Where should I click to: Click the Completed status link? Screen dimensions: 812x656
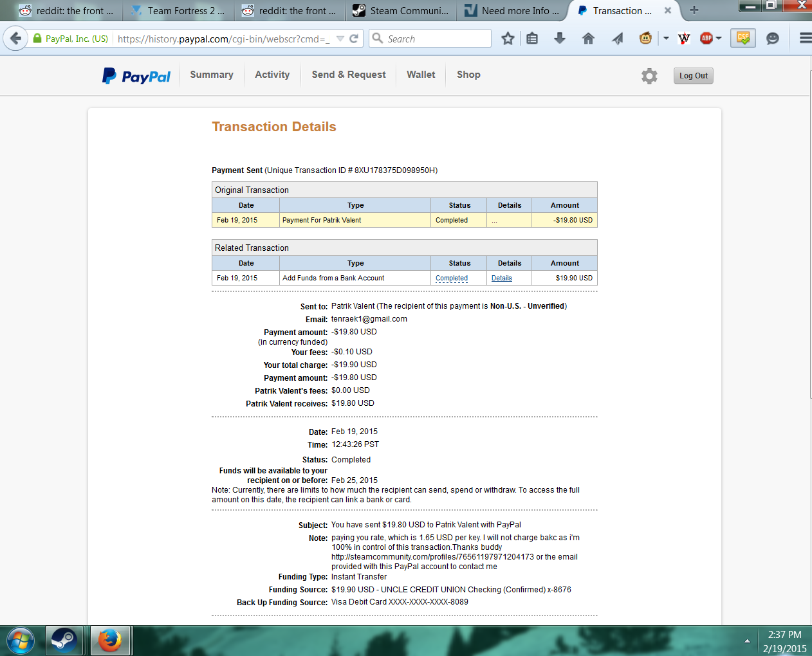[x=451, y=278]
